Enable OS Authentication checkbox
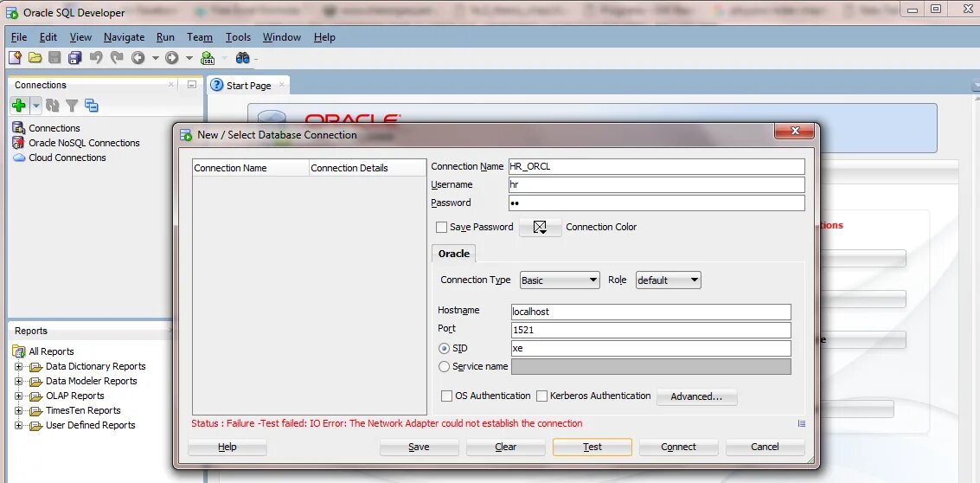 (x=446, y=396)
